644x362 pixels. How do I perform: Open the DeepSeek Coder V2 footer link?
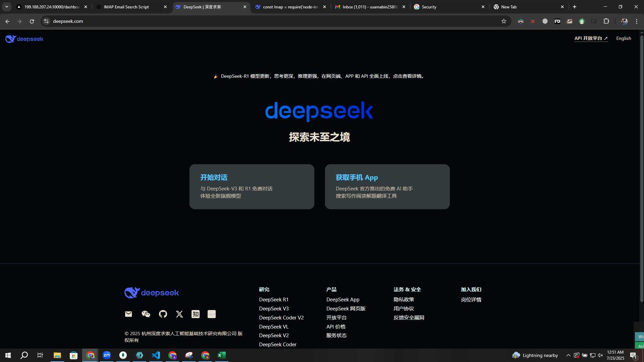pyautogui.click(x=281, y=318)
